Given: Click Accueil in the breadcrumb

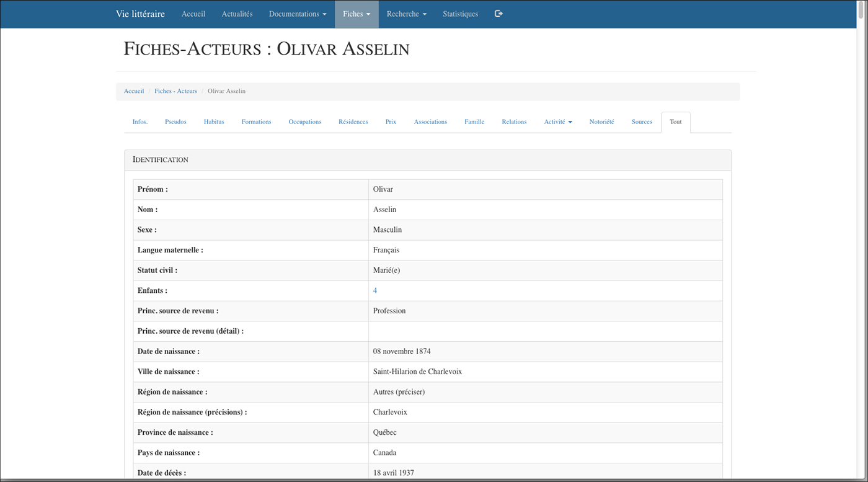Looking at the screenshot, I should [x=134, y=91].
